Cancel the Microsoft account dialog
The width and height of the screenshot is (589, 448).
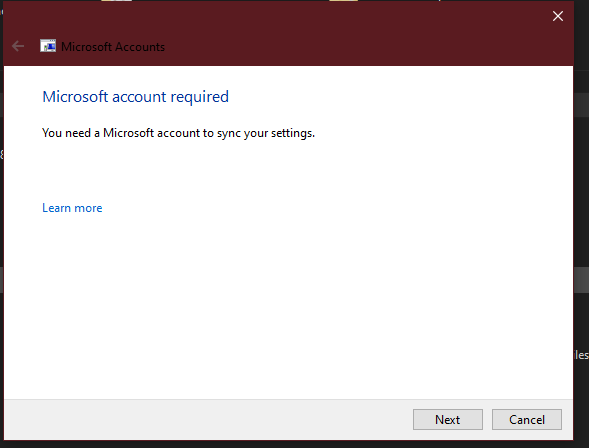point(527,419)
